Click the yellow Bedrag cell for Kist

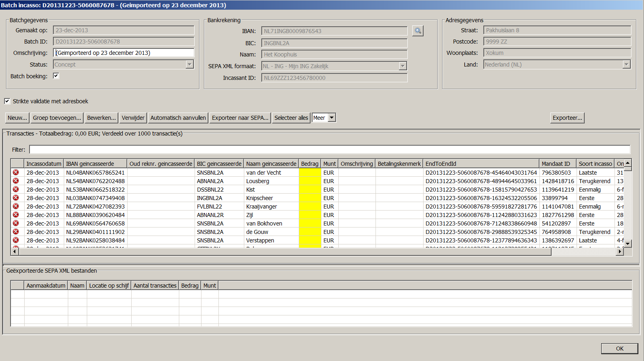click(x=310, y=190)
